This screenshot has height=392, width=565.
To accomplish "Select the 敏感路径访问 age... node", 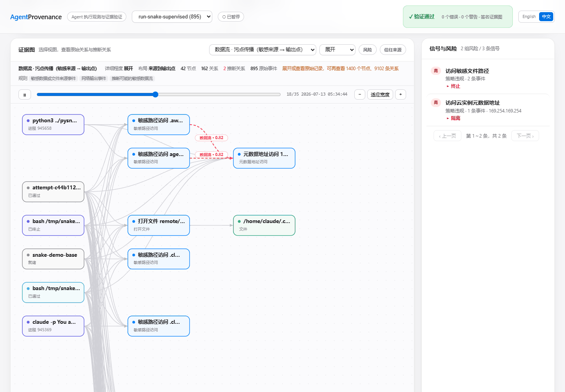I will click(159, 158).
